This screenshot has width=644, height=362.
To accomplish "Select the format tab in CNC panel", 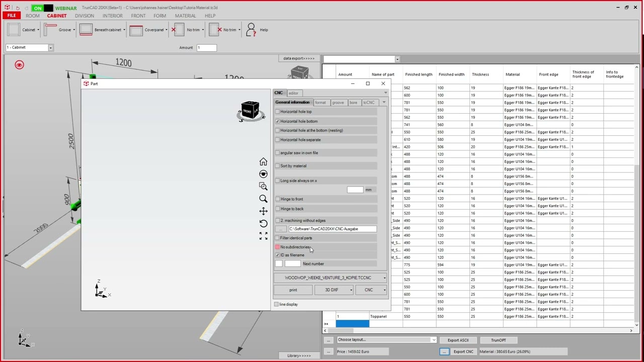I will point(320,103).
